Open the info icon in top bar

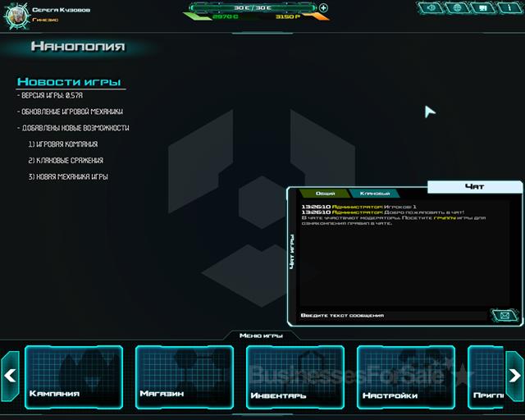point(508,8)
